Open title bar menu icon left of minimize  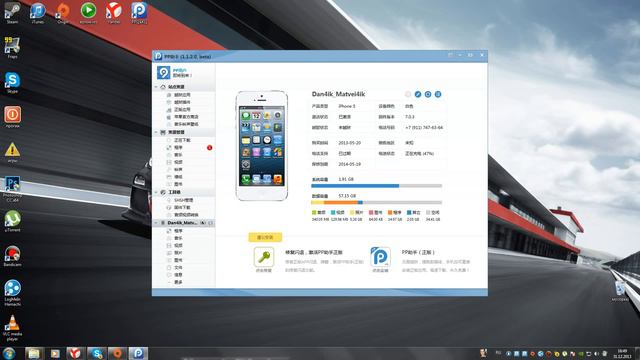(x=450, y=55)
